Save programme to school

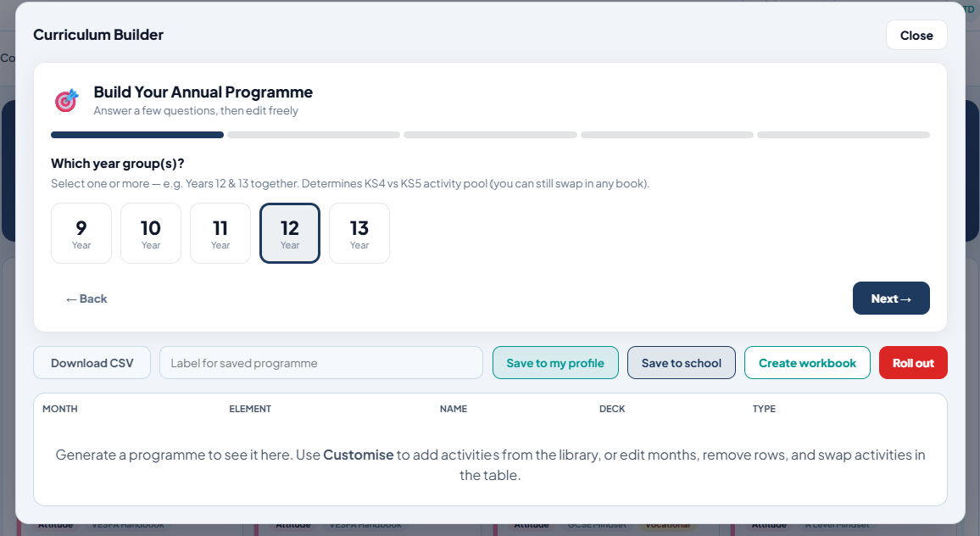coord(682,363)
